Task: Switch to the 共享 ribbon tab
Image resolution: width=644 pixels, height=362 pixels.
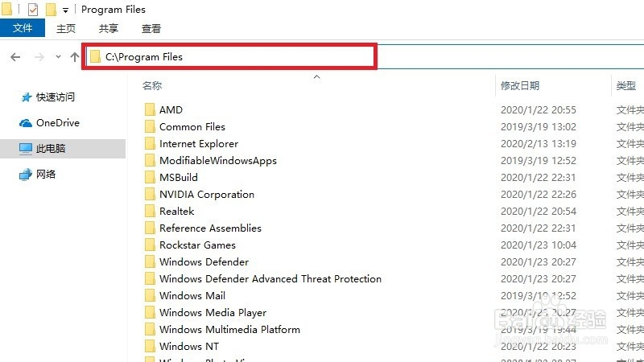Action: coord(109,28)
